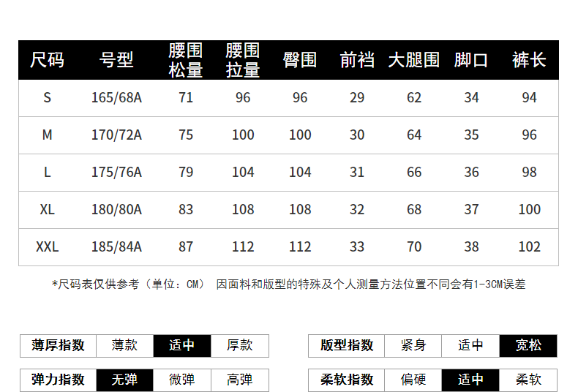Click the 版型指数 label
The width and height of the screenshot is (578, 392).
coord(347,346)
